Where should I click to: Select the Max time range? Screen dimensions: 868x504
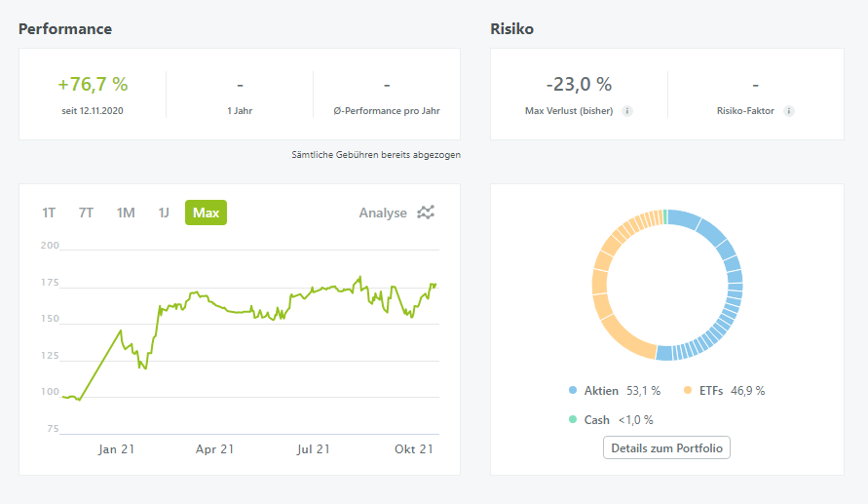[206, 213]
